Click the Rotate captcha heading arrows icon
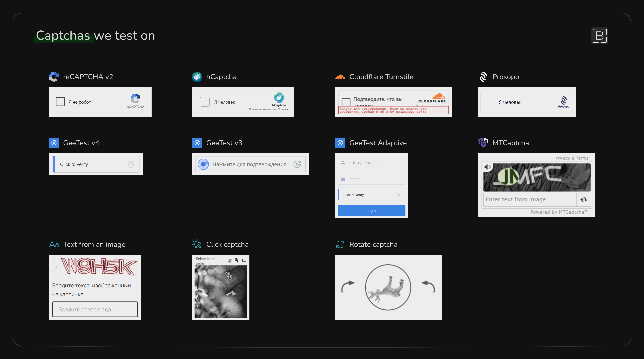Screen dimensions: 644x359 point(340,244)
